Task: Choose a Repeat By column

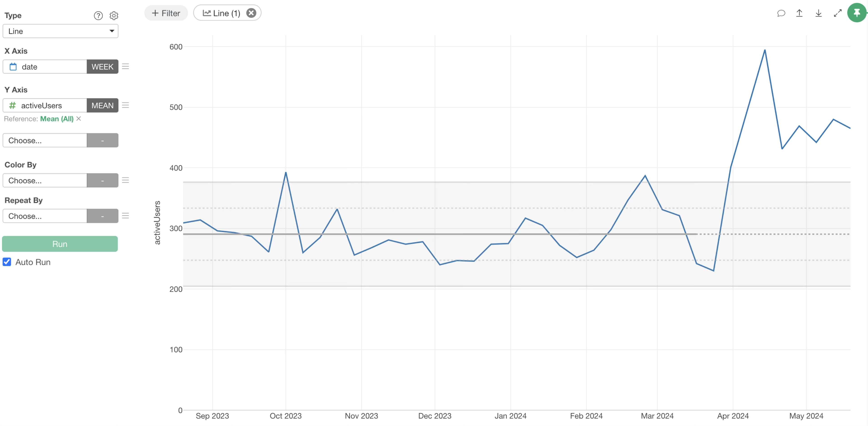Action: [x=45, y=216]
